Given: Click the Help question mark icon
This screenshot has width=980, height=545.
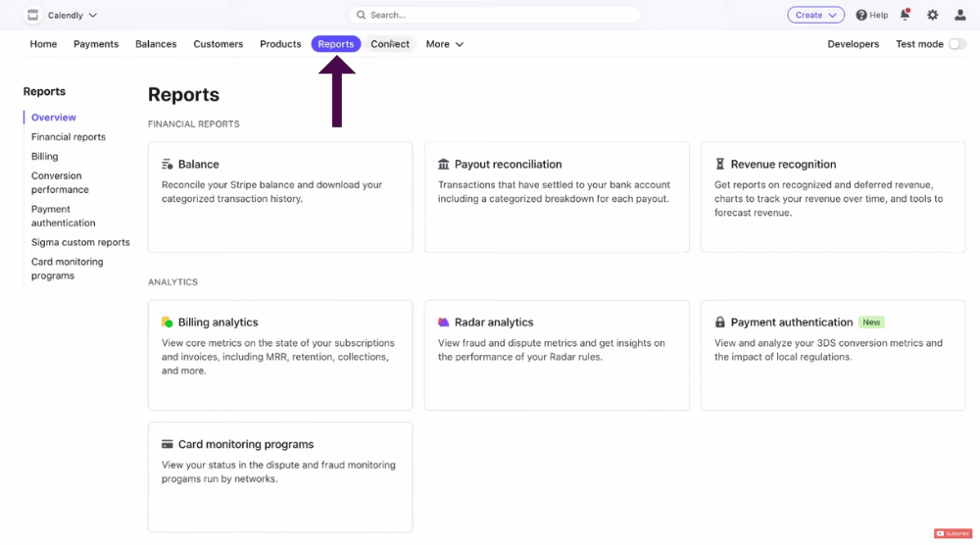Looking at the screenshot, I should coord(861,15).
